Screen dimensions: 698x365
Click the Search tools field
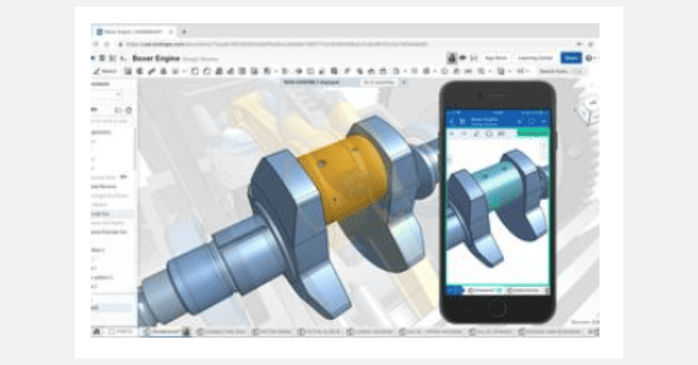point(561,71)
